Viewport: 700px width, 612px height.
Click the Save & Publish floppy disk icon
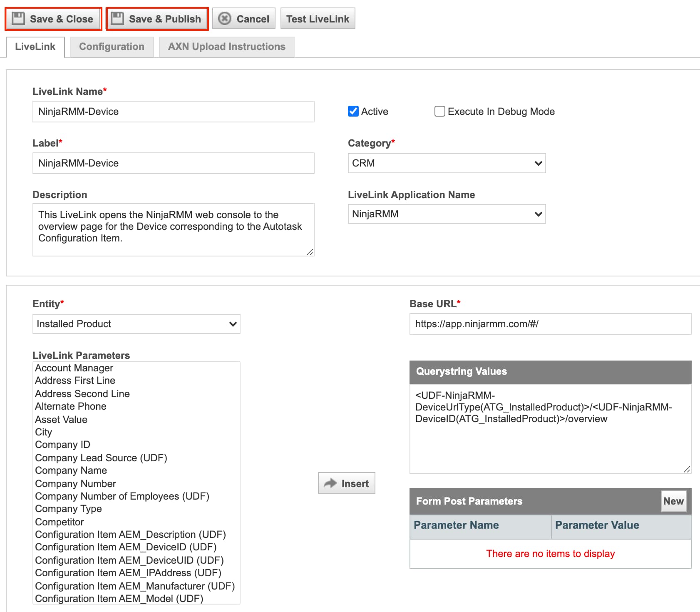click(x=117, y=19)
